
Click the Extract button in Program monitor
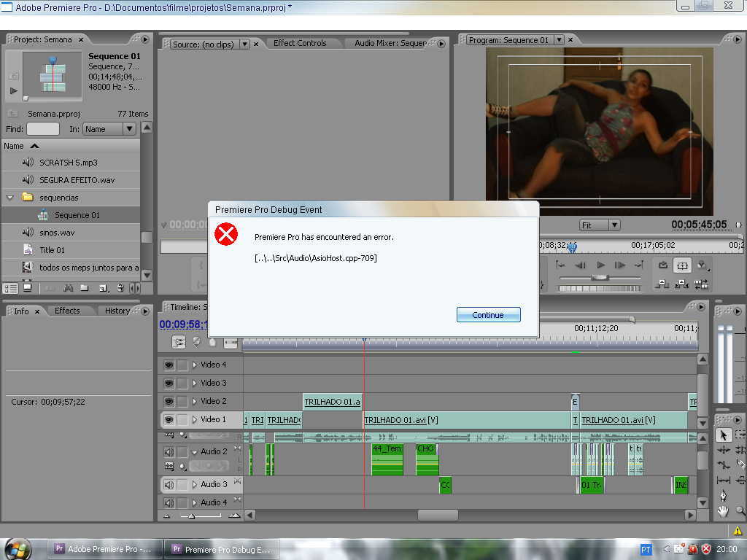point(682,284)
